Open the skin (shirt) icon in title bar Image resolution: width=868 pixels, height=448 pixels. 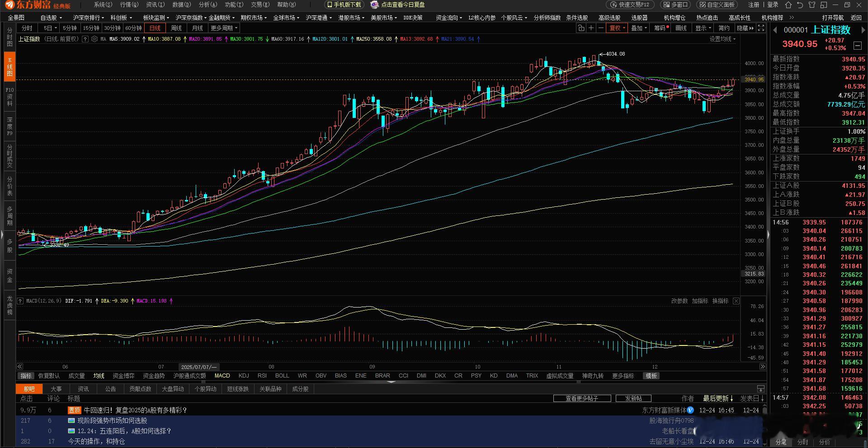tap(812, 5)
